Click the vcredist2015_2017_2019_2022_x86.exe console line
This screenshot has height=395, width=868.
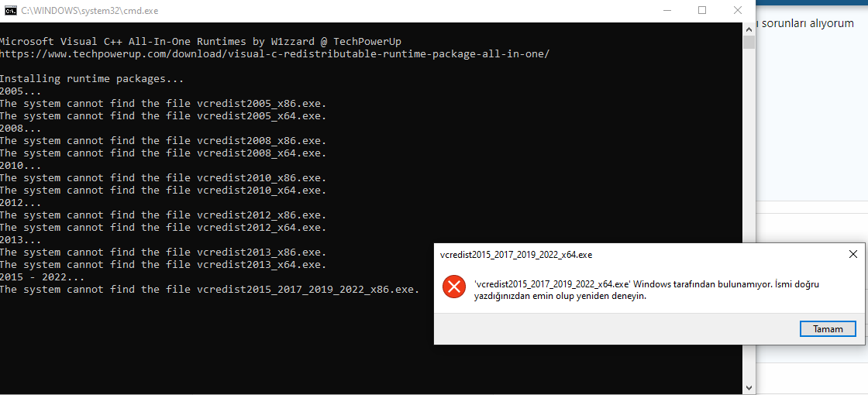[210, 290]
